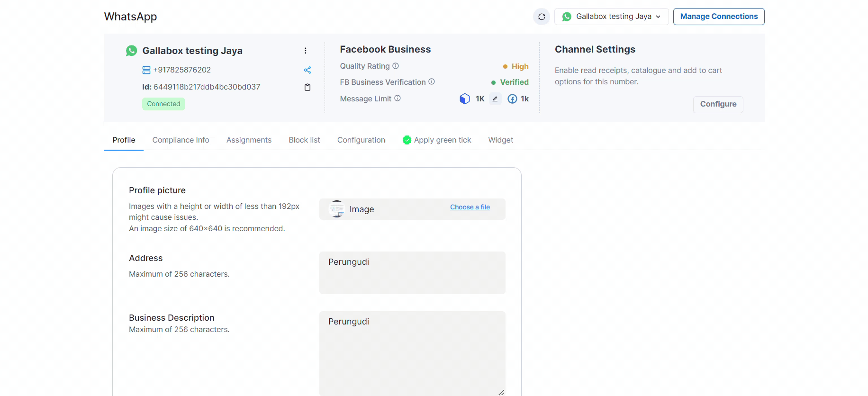Image resolution: width=868 pixels, height=396 pixels.
Task: Click the Choose a file link
Action: click(x=470, y=207)
